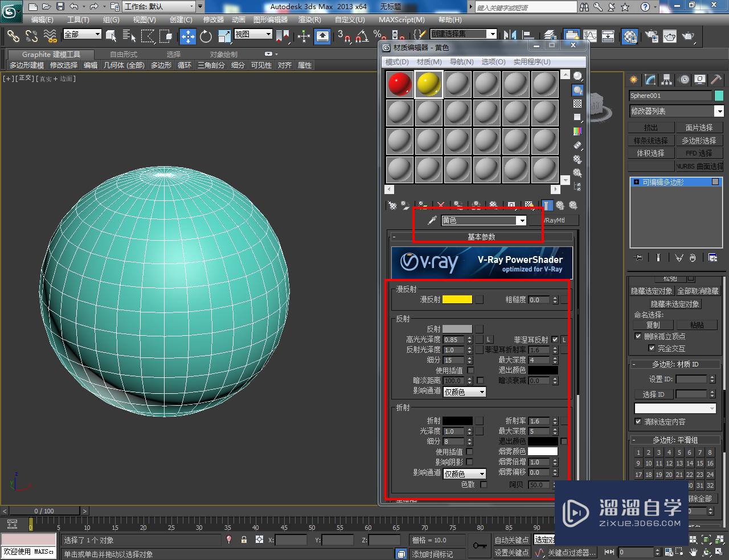Open reflection 影响通道 仅颜色 dropdown
The height and width of the screenshot is (560, 729).
click(465, 392)
